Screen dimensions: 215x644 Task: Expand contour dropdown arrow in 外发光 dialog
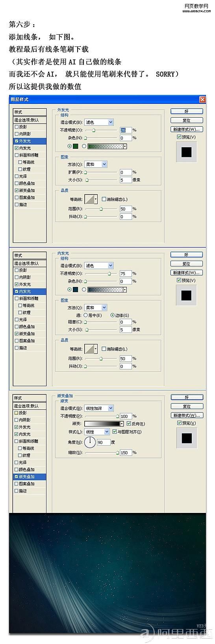click(x=95, y=199)
